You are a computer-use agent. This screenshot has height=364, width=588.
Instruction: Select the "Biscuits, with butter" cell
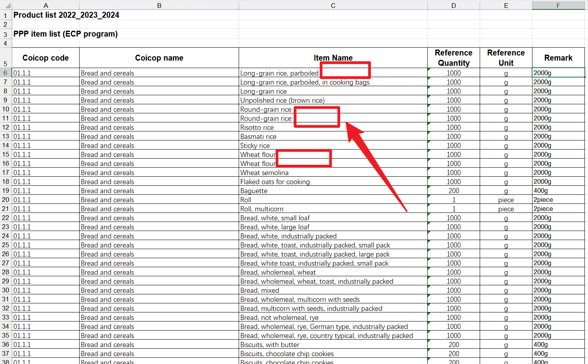click(270, 345)
